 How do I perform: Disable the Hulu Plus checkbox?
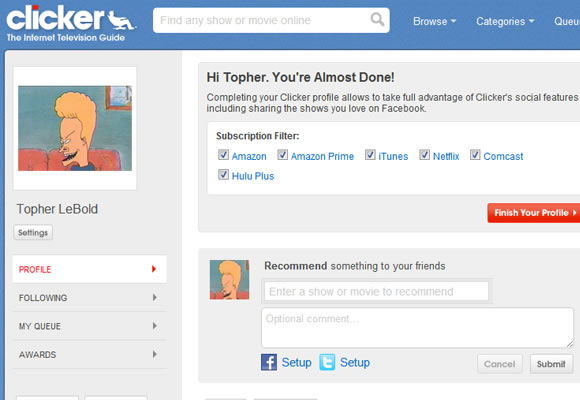(x=223, y=174)
